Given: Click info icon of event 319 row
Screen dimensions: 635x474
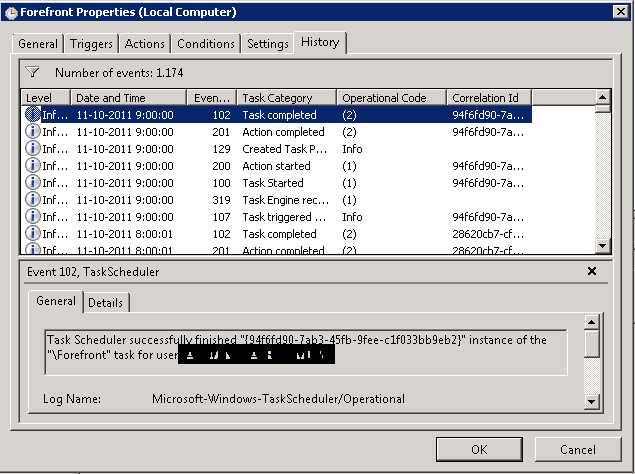Looking at the screenshot, I should (33, 200).
